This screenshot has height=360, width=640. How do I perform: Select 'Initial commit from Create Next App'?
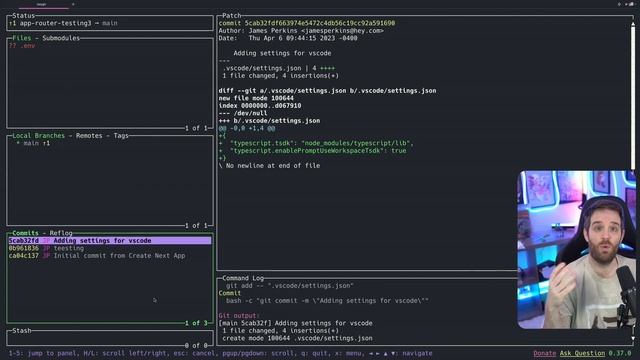[110, 256]
